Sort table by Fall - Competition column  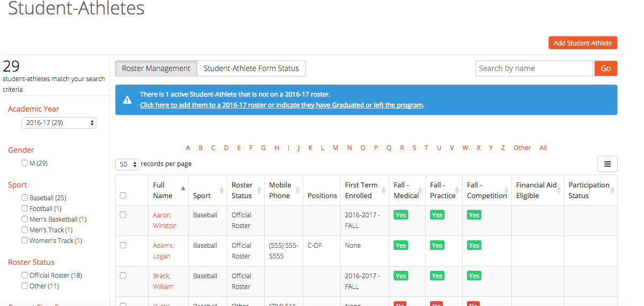(x=507, y=191)
